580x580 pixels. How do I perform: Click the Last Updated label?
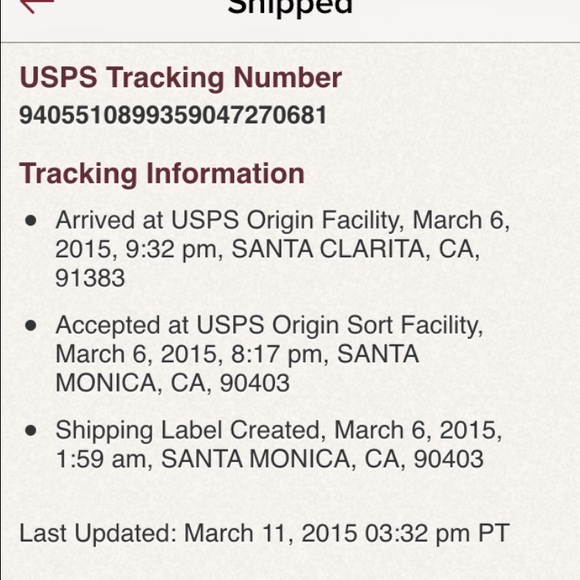[x=99, y=533]
